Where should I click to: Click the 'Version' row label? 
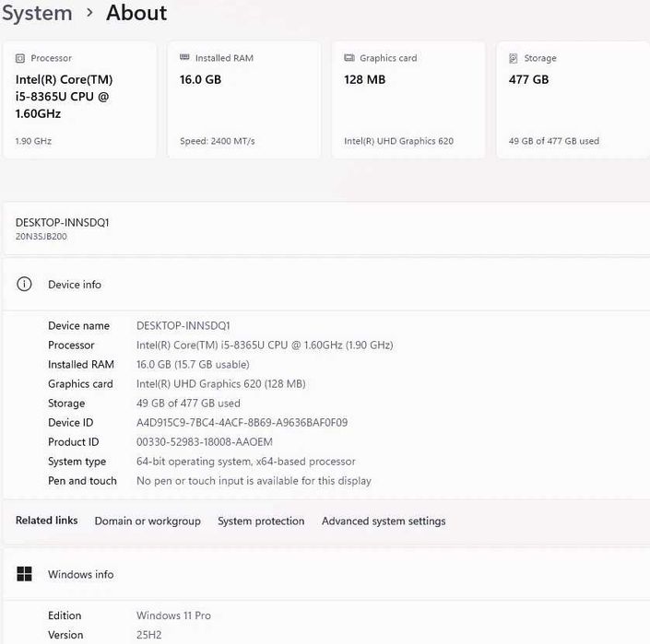coord(65,635)
